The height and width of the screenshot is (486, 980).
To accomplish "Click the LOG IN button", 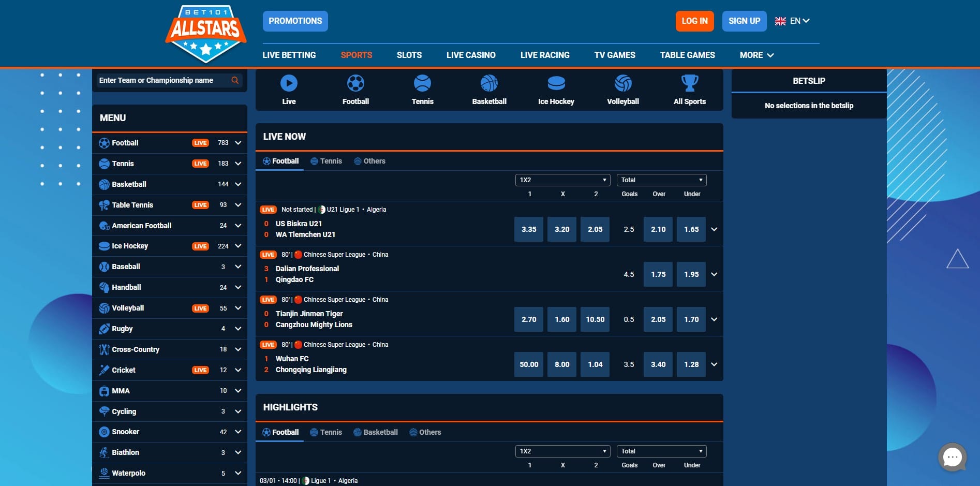I will (694, 21).
